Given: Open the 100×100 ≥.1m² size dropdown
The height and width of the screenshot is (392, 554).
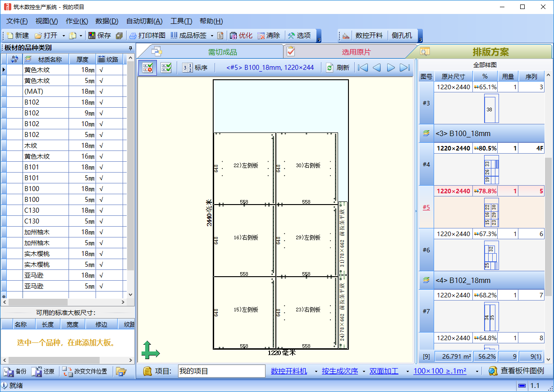Looking at the screenshot, I should [x=440, y=372].
